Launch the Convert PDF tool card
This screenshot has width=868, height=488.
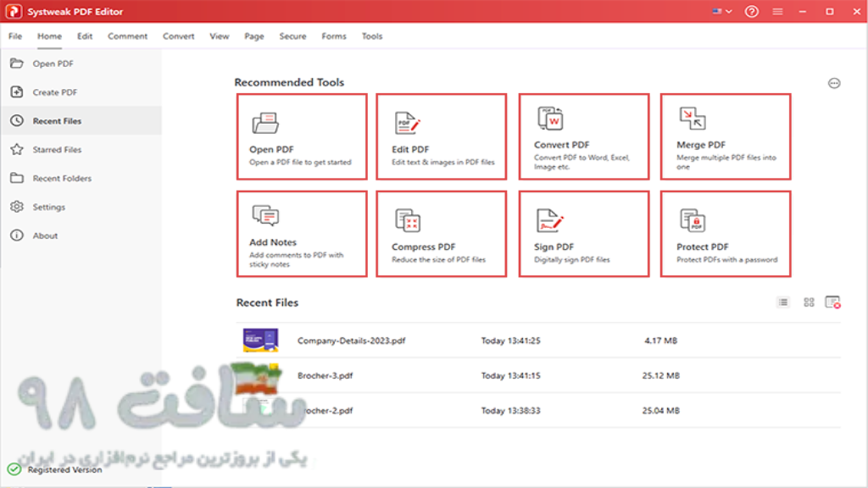584,136
